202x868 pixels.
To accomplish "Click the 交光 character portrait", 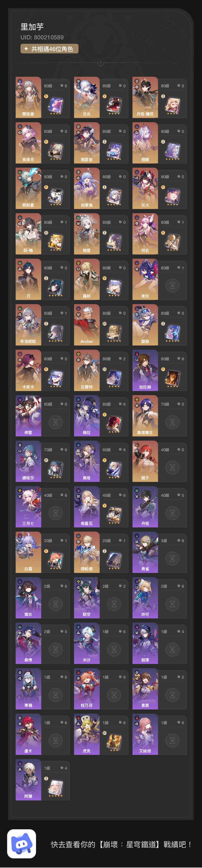I will (x=87, y=97).
